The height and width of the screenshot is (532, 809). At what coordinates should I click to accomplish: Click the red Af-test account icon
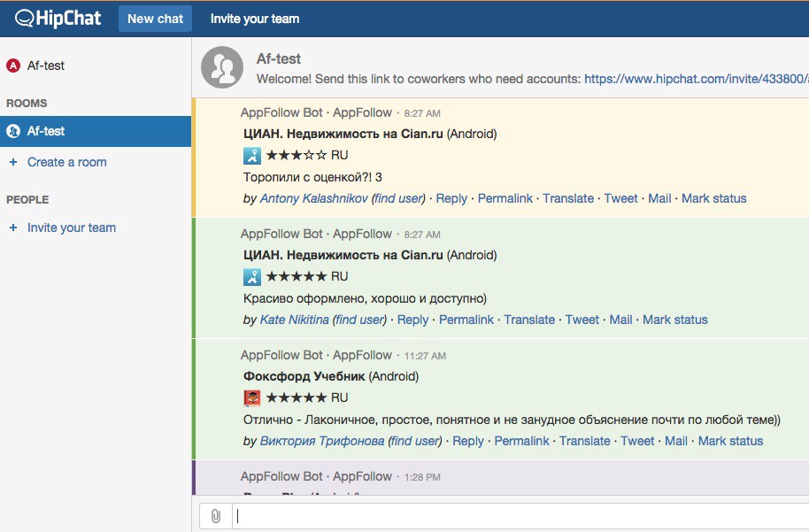13,66
